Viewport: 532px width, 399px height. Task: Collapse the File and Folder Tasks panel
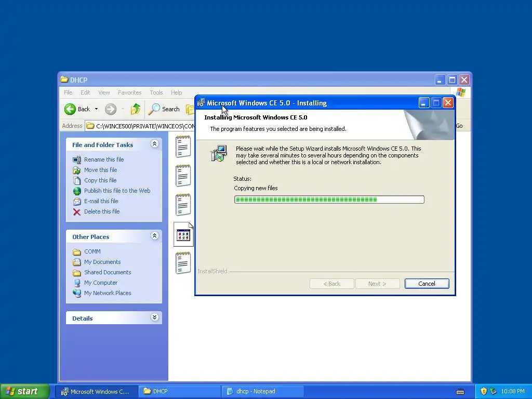click(154, 144)
